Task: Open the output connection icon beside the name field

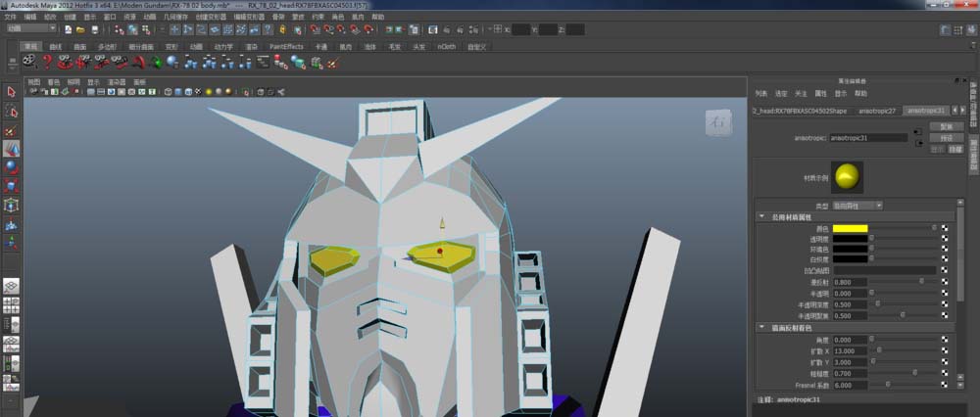Action: tap(917, 143)
